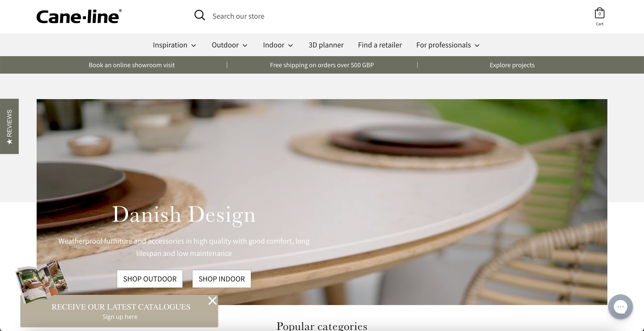Image resolution: width=644 pixels, height=331 pixels.
Task: Follow the Explore projects link
Action: [512, 65]
